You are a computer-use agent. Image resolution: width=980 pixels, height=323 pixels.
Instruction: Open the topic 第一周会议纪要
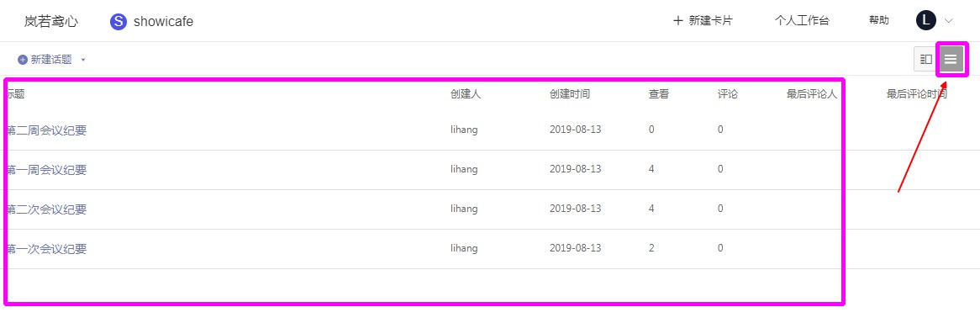pyautogui.click(x=46, y=170)
